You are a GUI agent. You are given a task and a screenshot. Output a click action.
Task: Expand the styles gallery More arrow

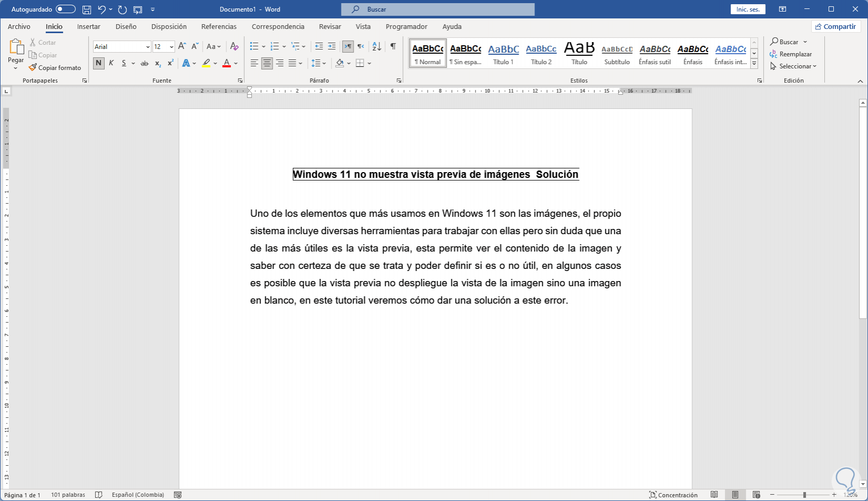pyautogui.click(x=754, y=64)
